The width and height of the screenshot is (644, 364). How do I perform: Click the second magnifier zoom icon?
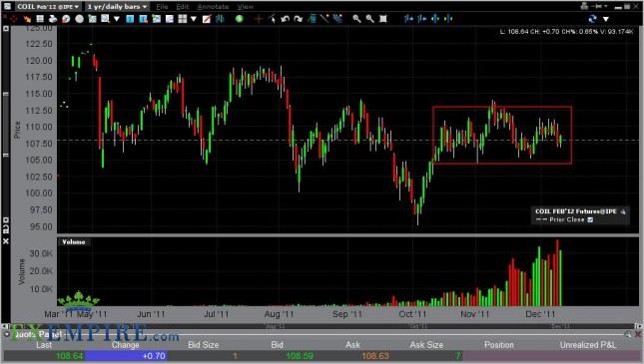(x=370, y=19)
